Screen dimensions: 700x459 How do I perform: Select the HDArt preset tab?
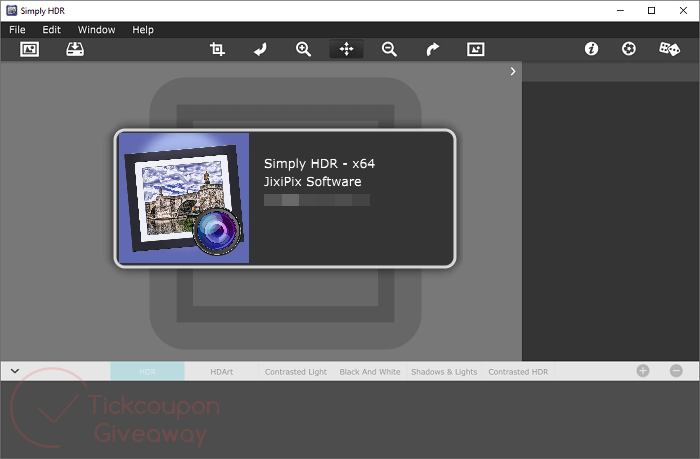tap(221, 371)
